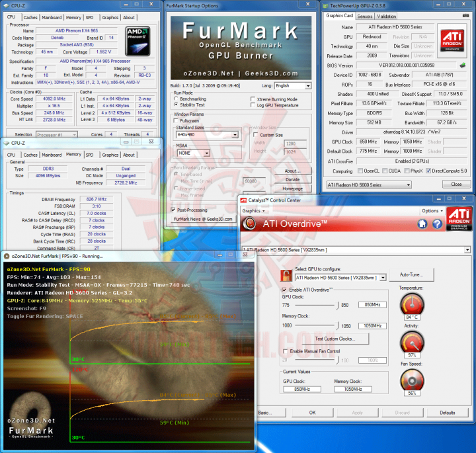The width and height of the screenshot is (476, 453).
Task: Click OK button in Catalyst Control Center
Action: (x=312, y=413)
